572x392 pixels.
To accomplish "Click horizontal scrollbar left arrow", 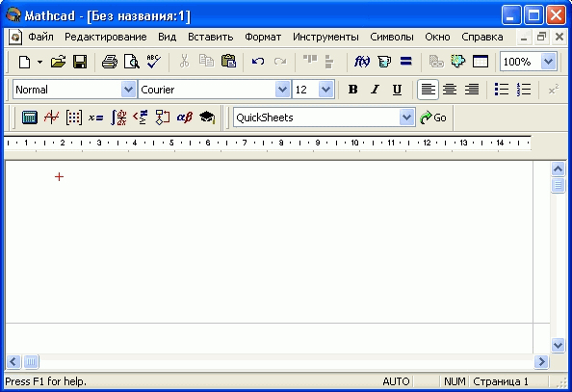I will [13, 361].
